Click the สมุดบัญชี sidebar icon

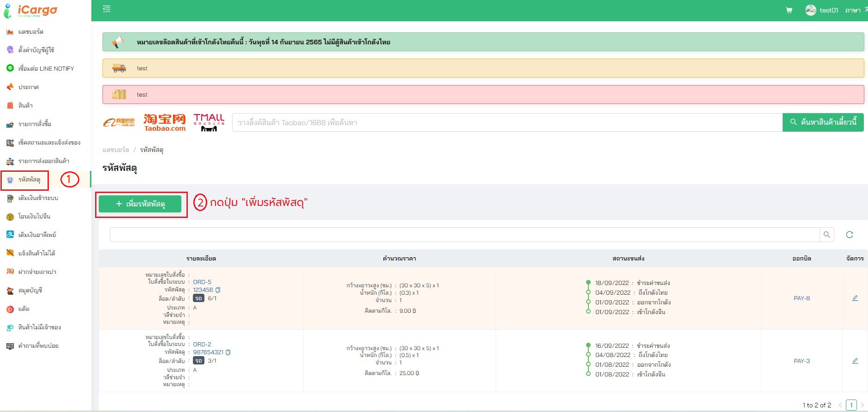pyautogui.click(x=10, y=291)
